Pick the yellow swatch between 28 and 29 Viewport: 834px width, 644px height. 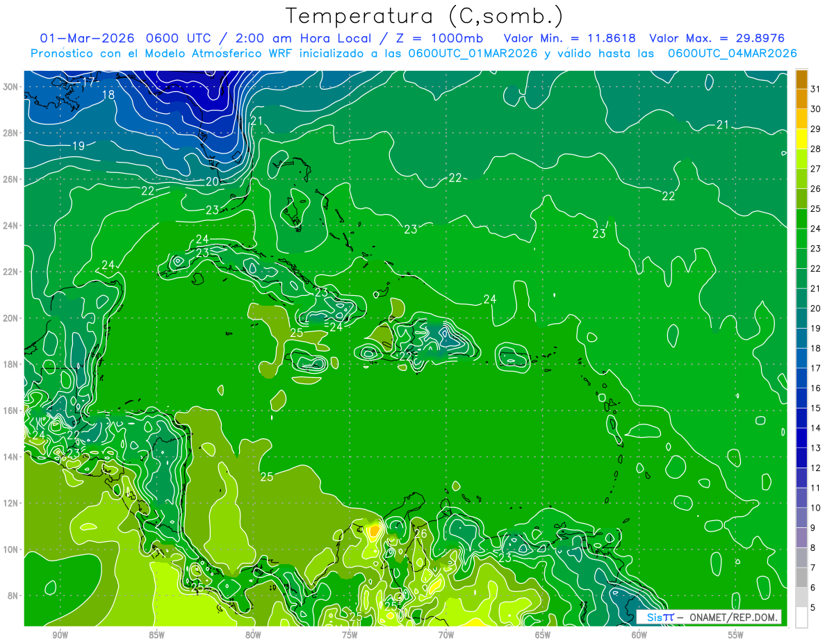801,139
